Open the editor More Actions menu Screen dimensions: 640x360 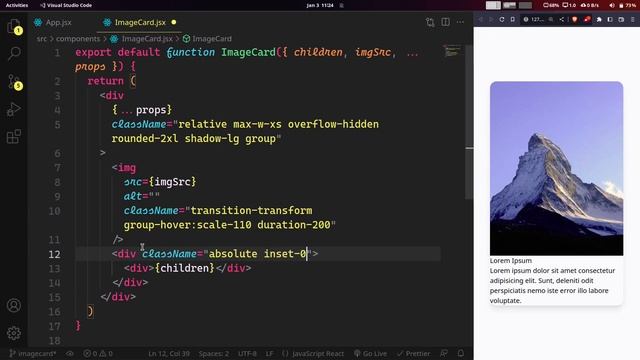[x=460, y=22]
